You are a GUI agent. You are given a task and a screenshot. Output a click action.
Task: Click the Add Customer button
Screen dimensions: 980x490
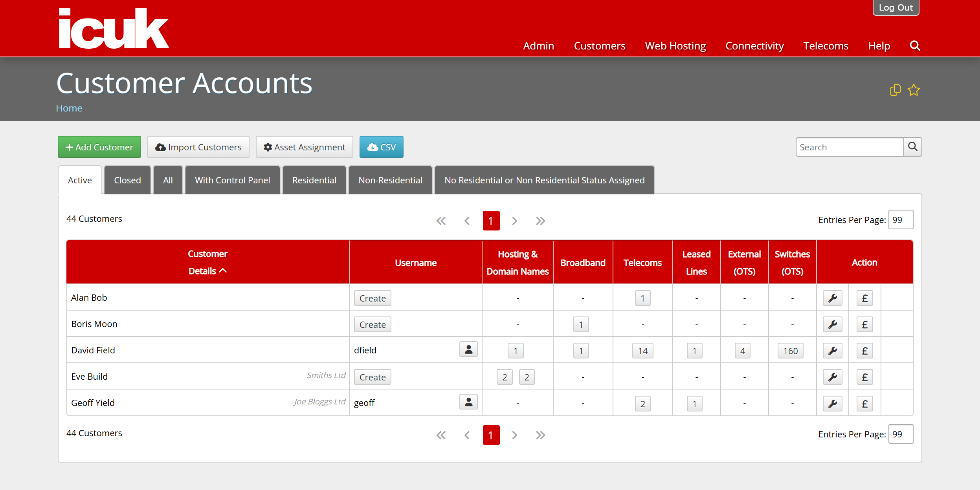(x=99, y=147)
